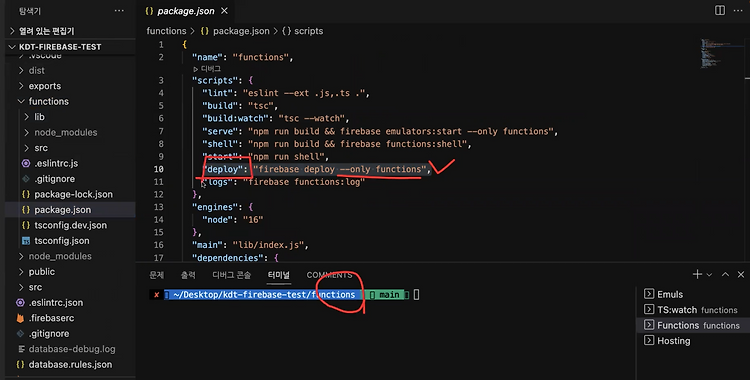Expand the public folder
Viewport: 750px width, 380px height.
click(x=42, y=272)
